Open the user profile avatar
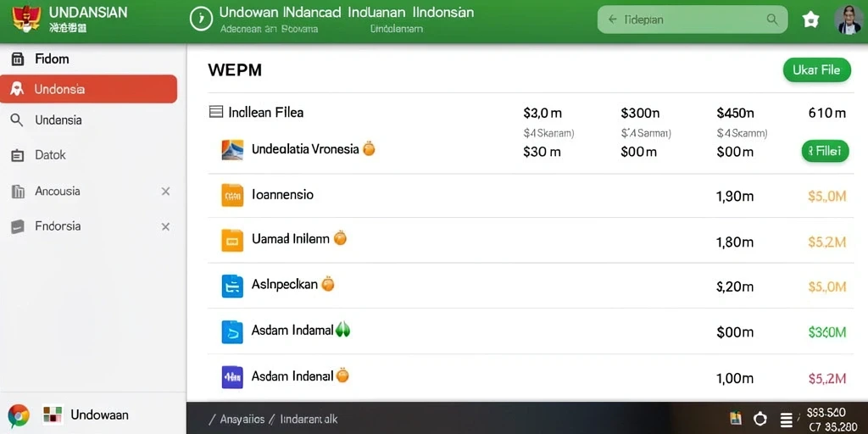Screen dimensions: 868x434 [x=849, y=20]
